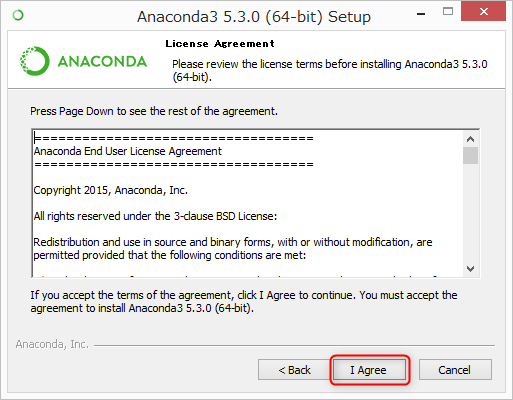
Task: Click the I Agree button
Action: click(369, 370)
